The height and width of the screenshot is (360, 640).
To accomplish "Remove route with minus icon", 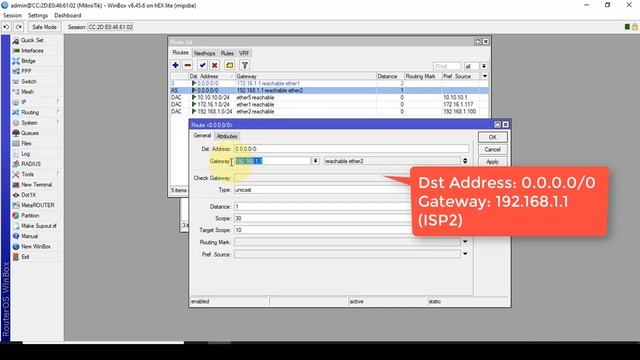I will point(187,65).
